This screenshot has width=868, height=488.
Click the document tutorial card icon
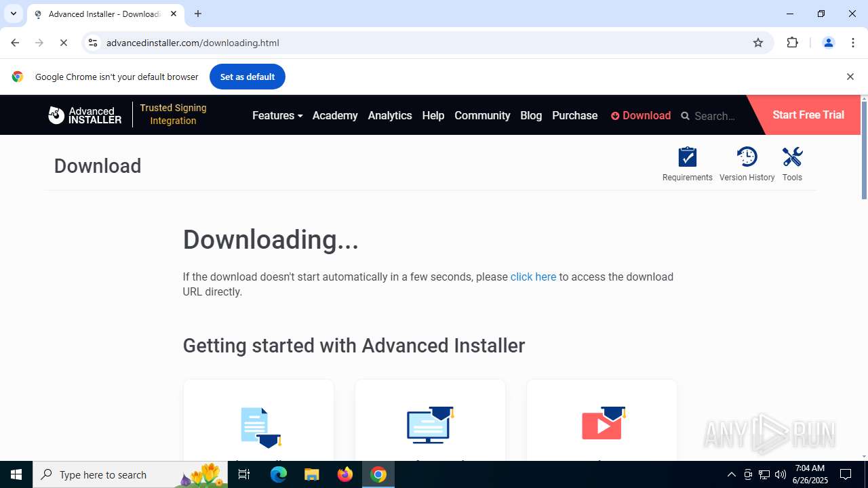[260, 427]
